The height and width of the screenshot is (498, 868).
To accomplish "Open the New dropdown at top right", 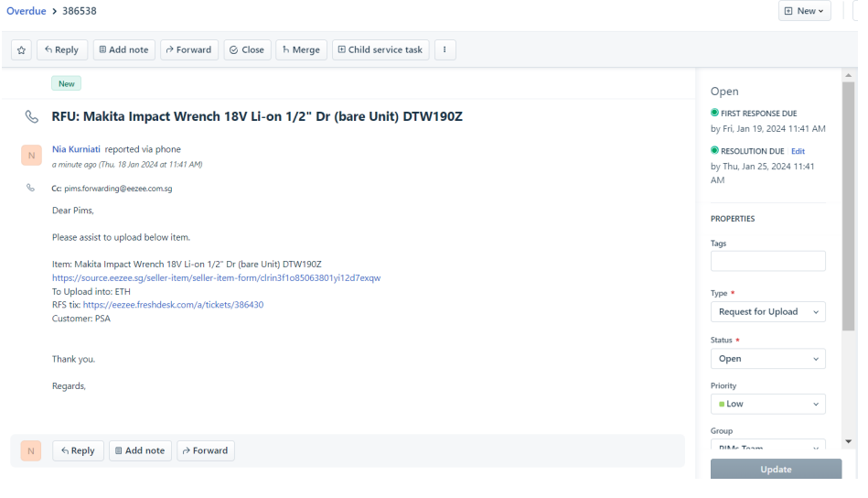I will click(x=804, y=10).
